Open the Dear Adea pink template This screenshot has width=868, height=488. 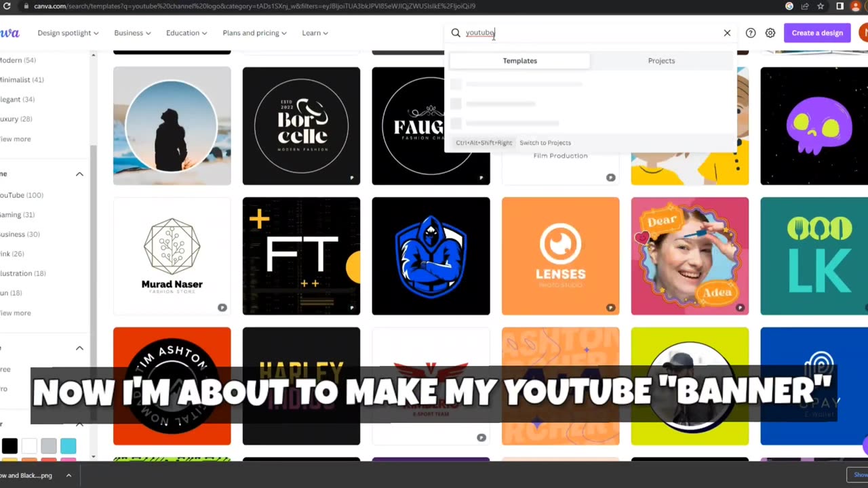pos(690,256)
